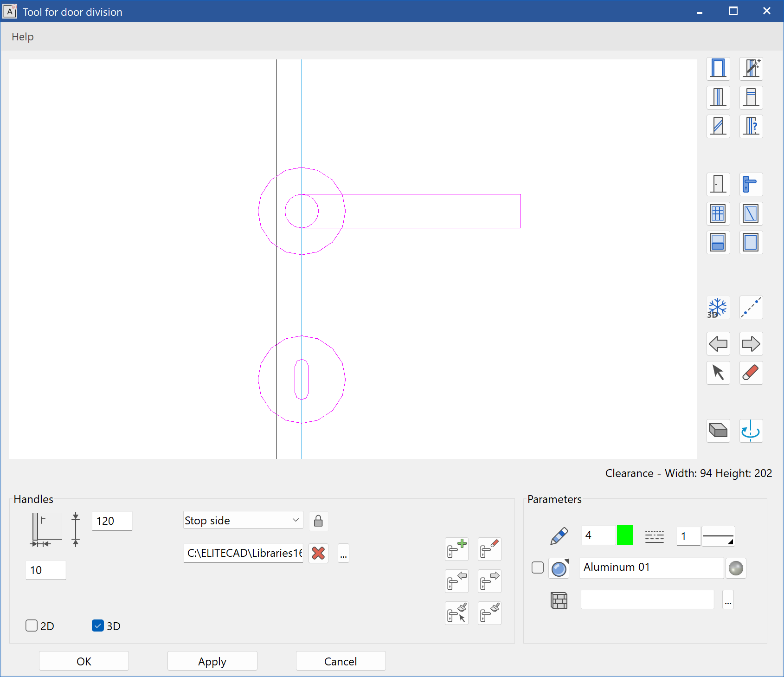Click the pen parameter pencil icon
The width and height of the screenshot is (784, 677).
[x=559, y=536]
